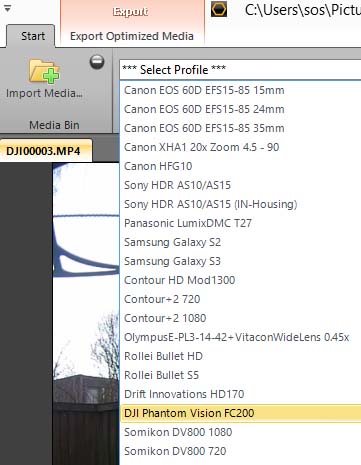
Task: Select Panasonic LumixDMC T27 profile
Action: (240, 223)
